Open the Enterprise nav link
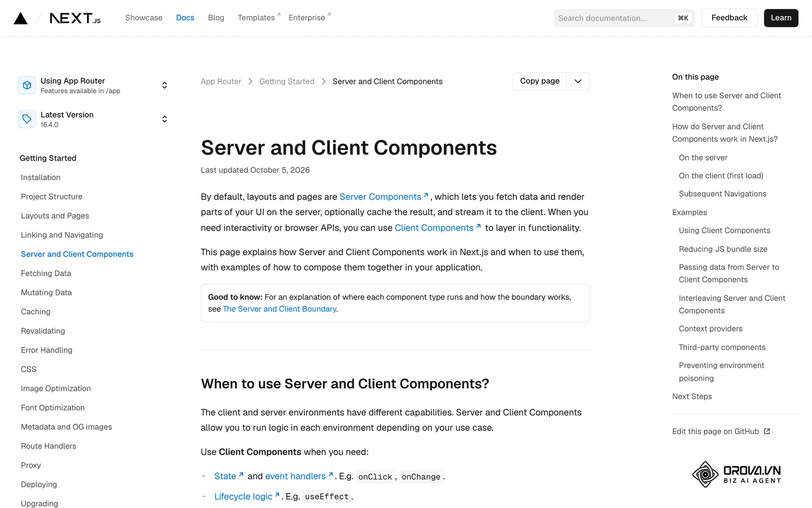 310,18
